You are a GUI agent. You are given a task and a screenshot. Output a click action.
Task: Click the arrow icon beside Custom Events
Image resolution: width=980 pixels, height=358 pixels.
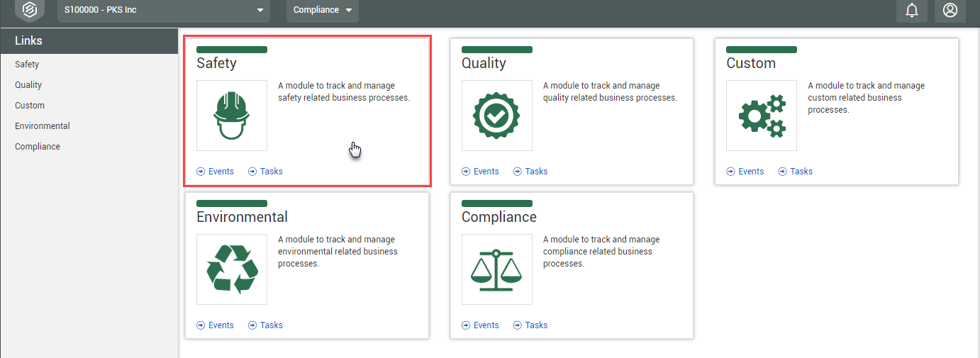(x=731, y=172)
